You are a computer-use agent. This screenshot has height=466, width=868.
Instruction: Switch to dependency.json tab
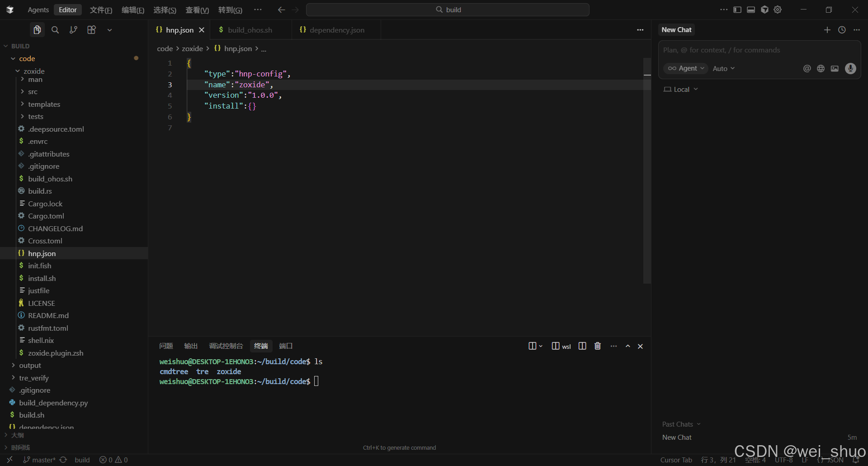tap(337, 30)
